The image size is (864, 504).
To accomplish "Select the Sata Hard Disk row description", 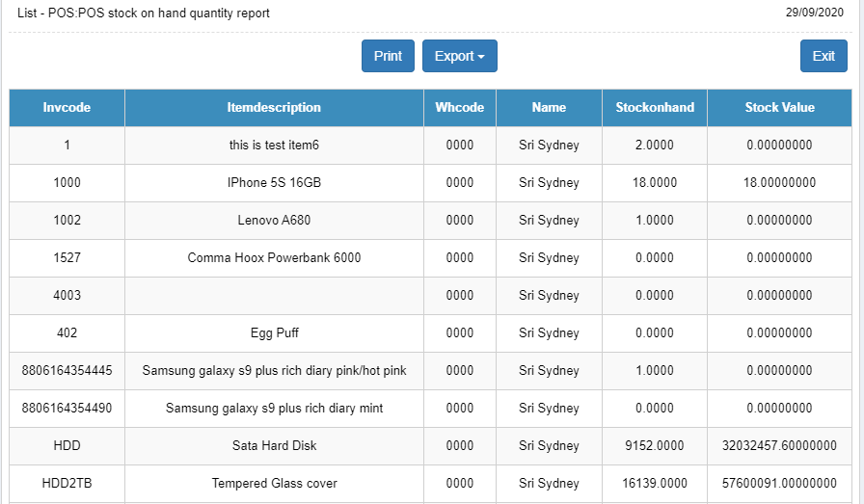I will 274,446.
